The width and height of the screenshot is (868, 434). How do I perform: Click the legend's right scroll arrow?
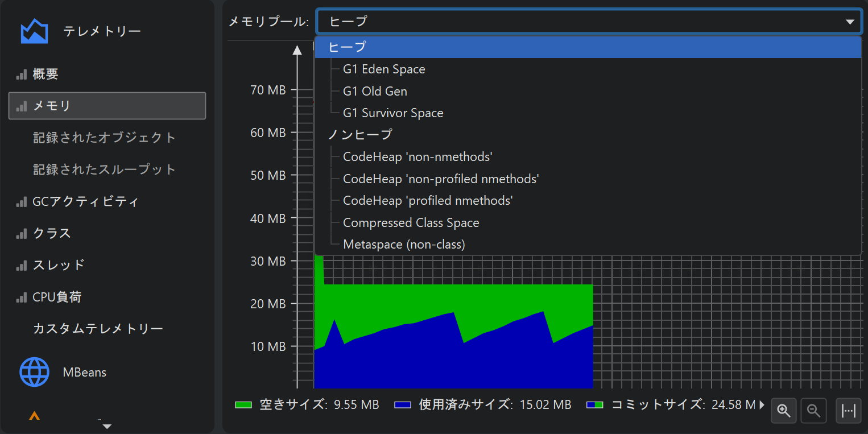coord(762,405)
